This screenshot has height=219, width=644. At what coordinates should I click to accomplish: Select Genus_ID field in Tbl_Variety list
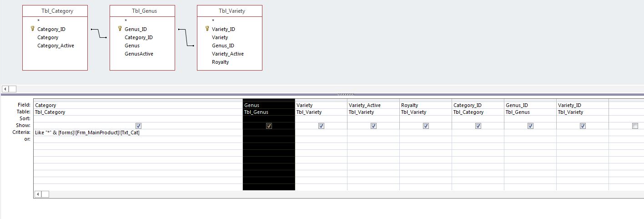click(223, 46)
